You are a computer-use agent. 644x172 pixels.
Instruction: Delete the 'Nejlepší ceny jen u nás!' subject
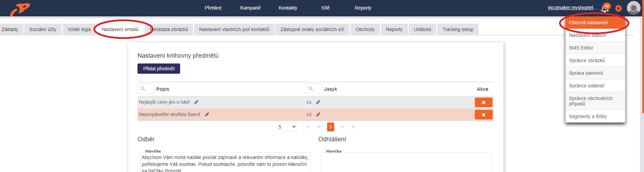point(483,102)
